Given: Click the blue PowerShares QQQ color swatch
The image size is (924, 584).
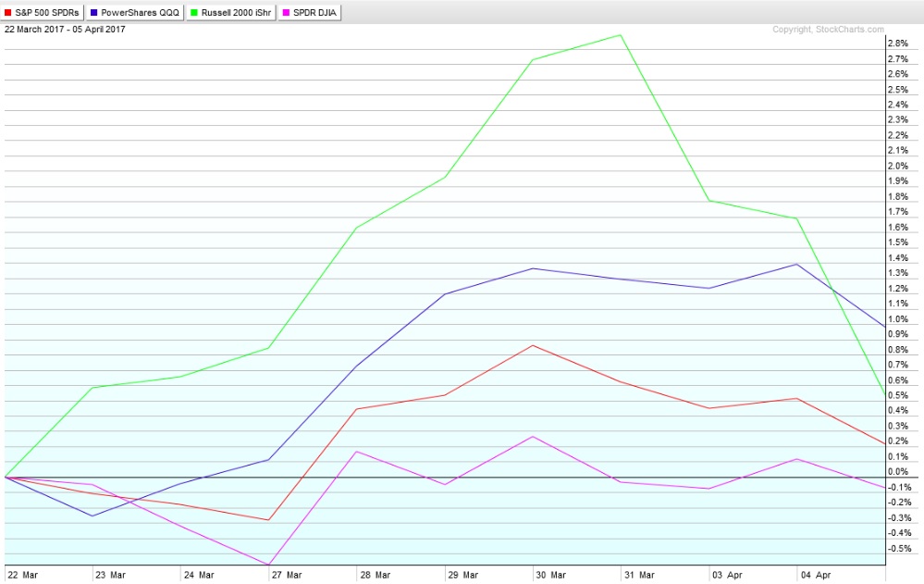Looking at the screenshot, I should [93, 12].
